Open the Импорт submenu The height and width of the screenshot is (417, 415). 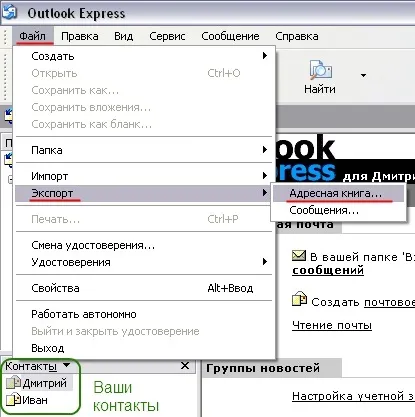click(144, 176)
